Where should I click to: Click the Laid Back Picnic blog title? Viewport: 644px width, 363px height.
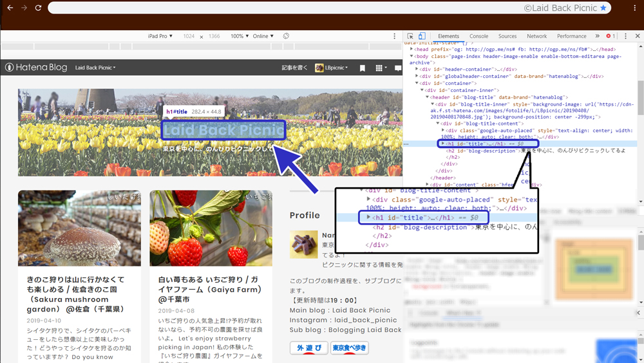tap(223, 130)
